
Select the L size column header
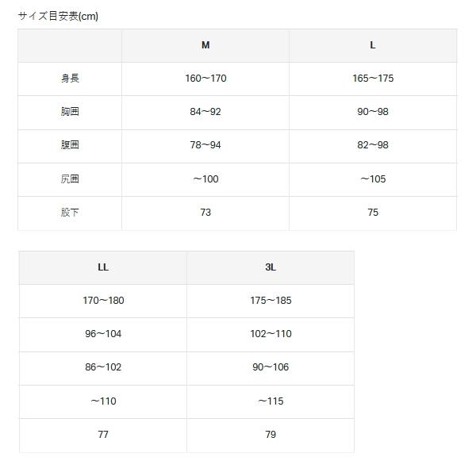373,45
